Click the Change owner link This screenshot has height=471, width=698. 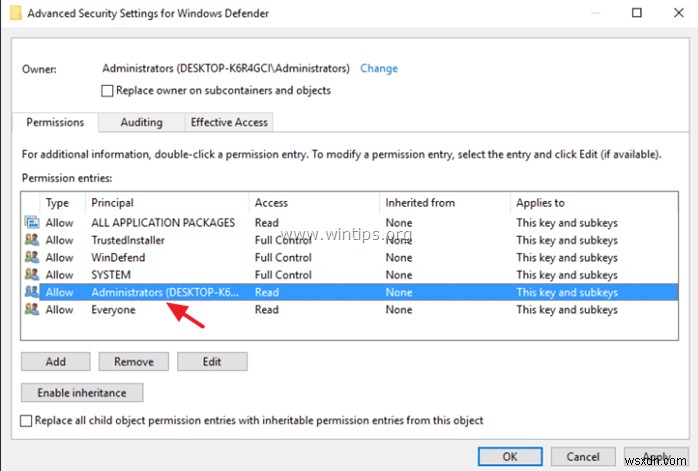pyautogui.click(x=379, y=69)
